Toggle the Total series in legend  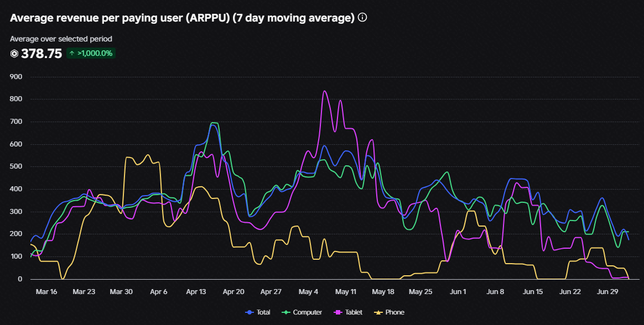pyautogui.click(x=258, y=312)
